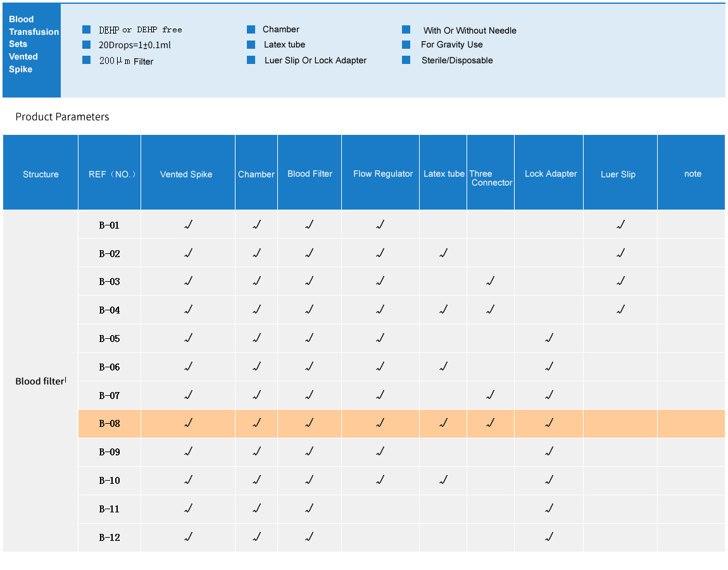Click blue square before With Or Without Needle
Viewport: 728px width, 570px height.
point(406,30)
